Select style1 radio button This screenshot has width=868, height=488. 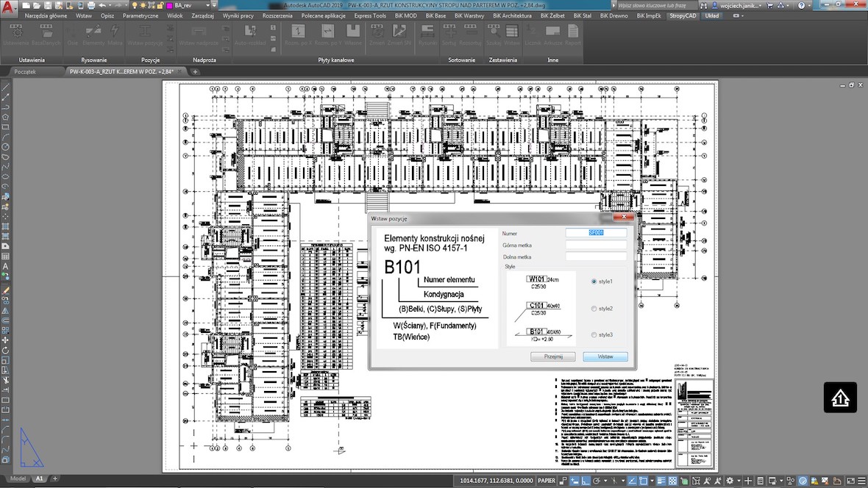click(594, 281)
